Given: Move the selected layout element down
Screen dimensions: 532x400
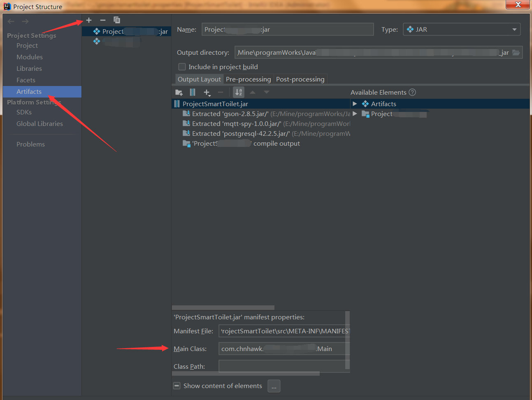Looking at the screenshot, I should [x=267, y=93].
